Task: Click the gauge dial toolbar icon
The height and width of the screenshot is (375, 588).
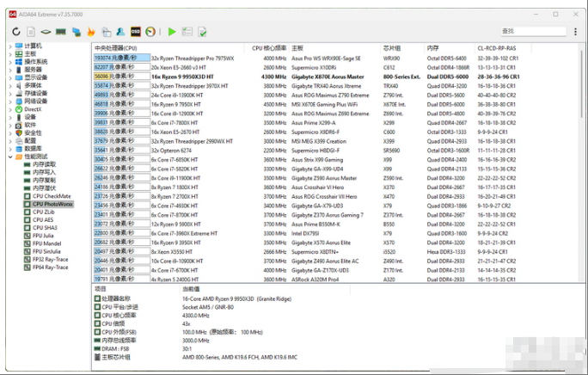Action: 150,32
